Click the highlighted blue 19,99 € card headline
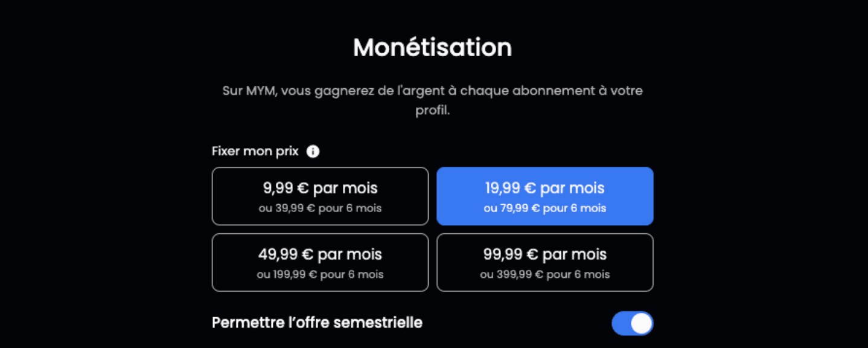The height and width of the screenshot is (348, 868). (x=545, y=188)
